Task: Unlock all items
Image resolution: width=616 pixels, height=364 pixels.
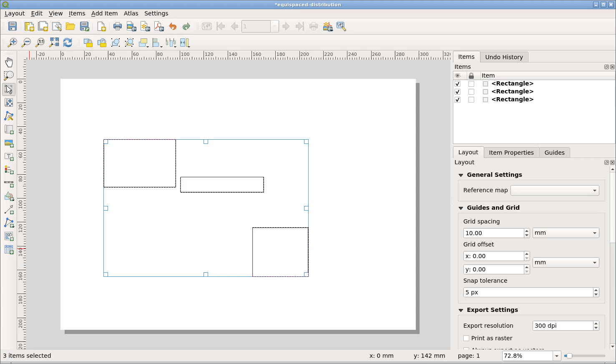Action: point(102,42)
